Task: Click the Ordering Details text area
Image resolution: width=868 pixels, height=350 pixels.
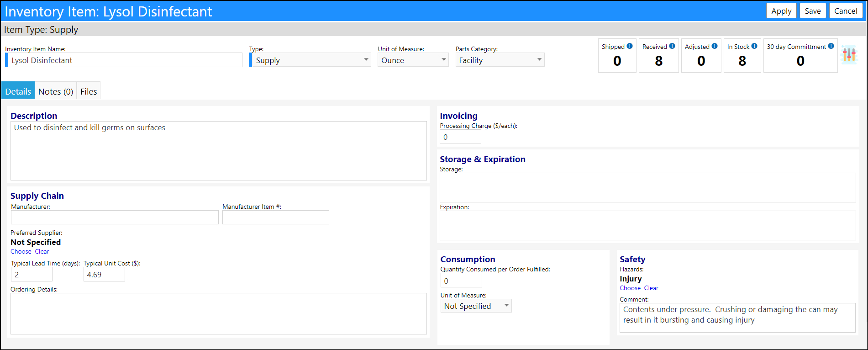Action: (x=219, y=313)
